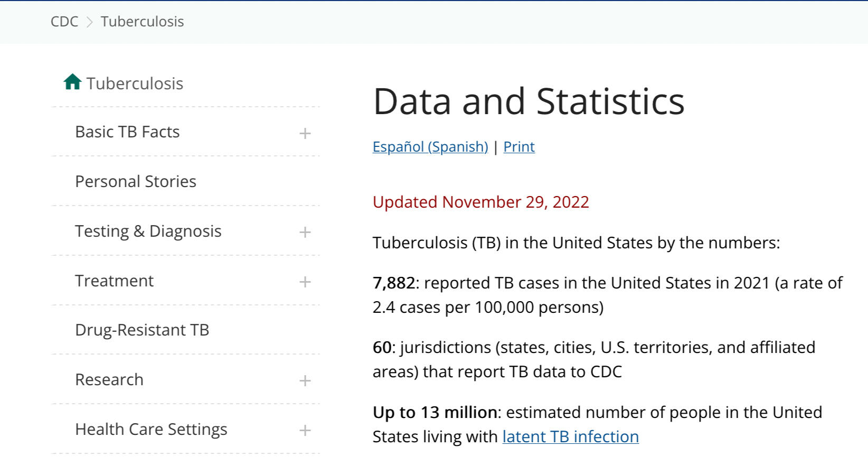Expand the Treatment section with plus icon
This screenshot has height=465, width=868.
click(305, 282)
